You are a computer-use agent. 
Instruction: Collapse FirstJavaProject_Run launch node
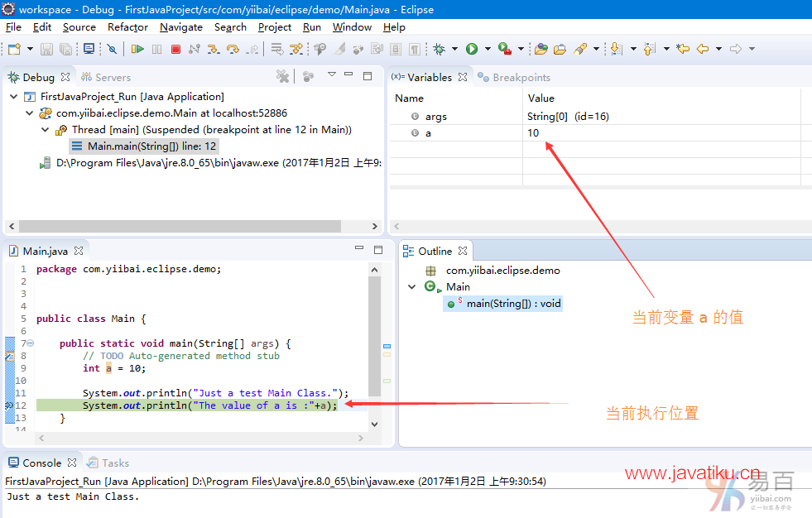[14, 97]
